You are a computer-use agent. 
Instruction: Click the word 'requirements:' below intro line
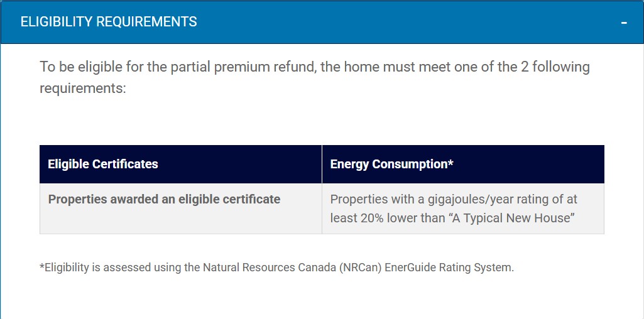click(x=82, y=89)
